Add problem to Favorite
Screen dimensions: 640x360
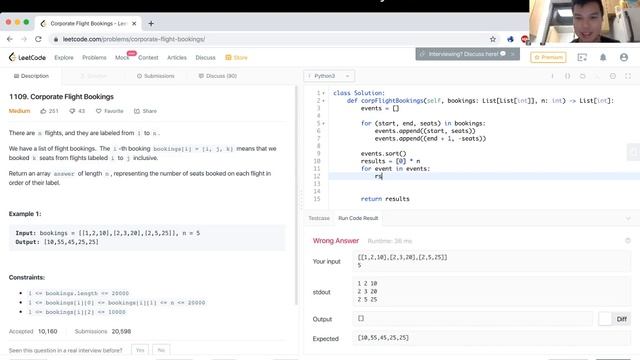[x=109, y=111]
